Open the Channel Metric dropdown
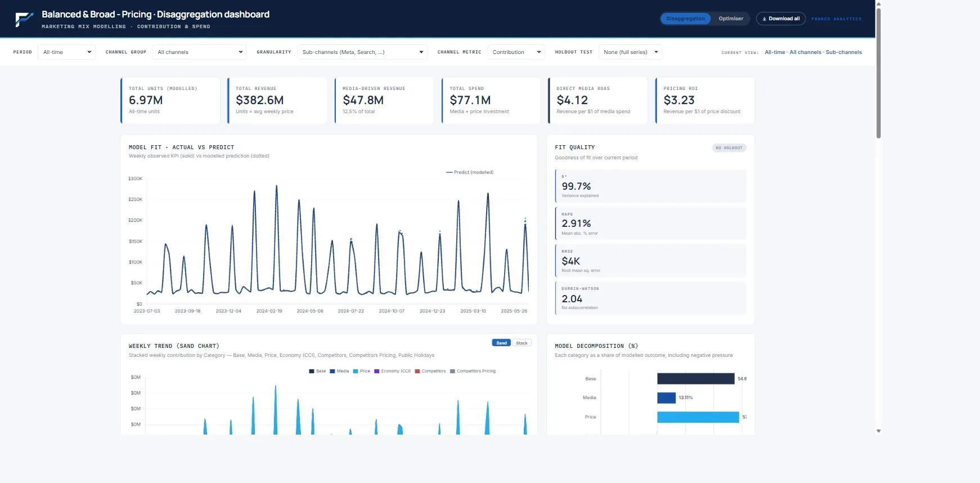This screenshot has height=483, width=980. click(516, 52)
